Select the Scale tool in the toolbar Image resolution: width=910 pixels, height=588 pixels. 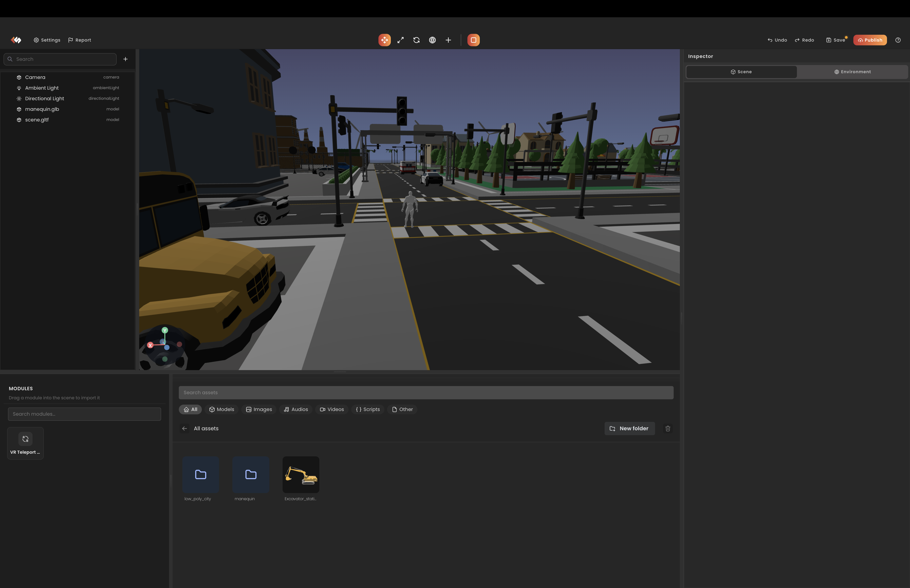point(400,40)
